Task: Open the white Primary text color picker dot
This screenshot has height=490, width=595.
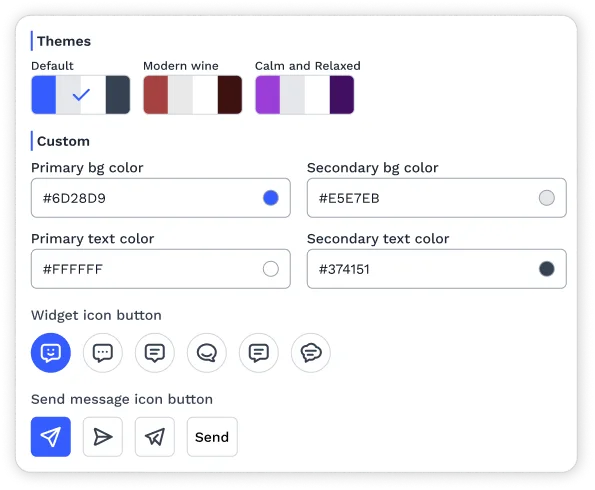Action: [x=271, y=269]
